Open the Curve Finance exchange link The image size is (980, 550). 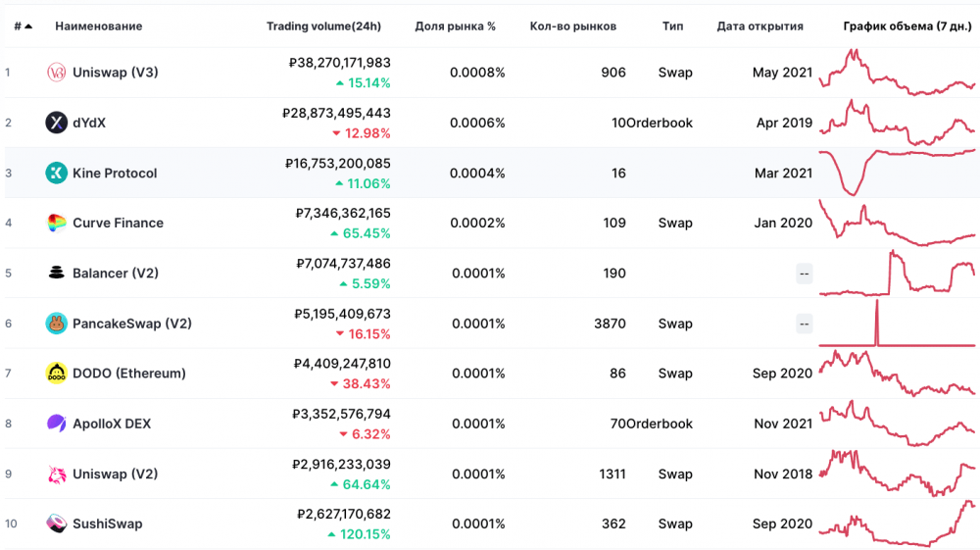(119, 224)
